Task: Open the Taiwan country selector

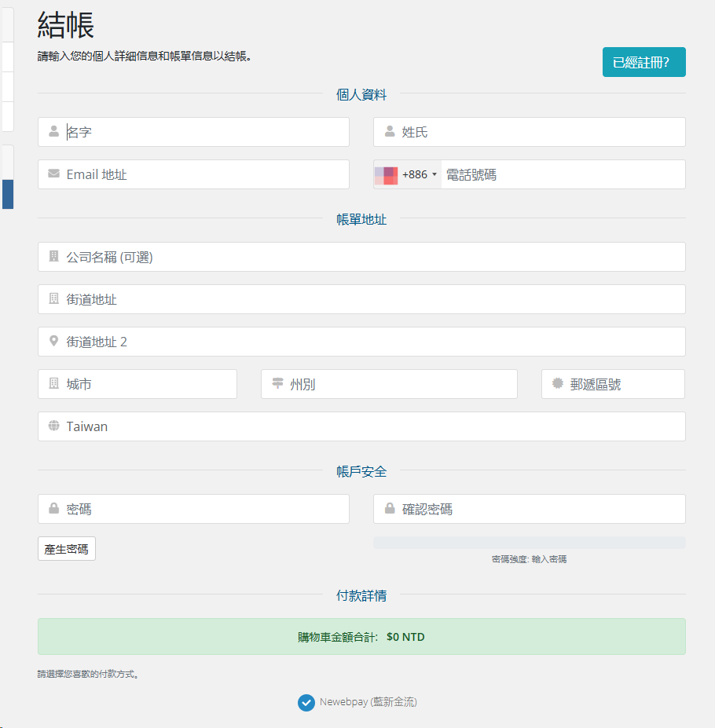Action: click(x=361, y=426)
